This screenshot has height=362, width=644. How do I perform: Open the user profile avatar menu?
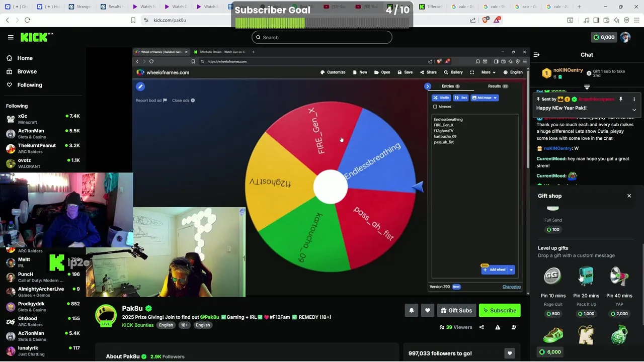click(x=625, y=37)
